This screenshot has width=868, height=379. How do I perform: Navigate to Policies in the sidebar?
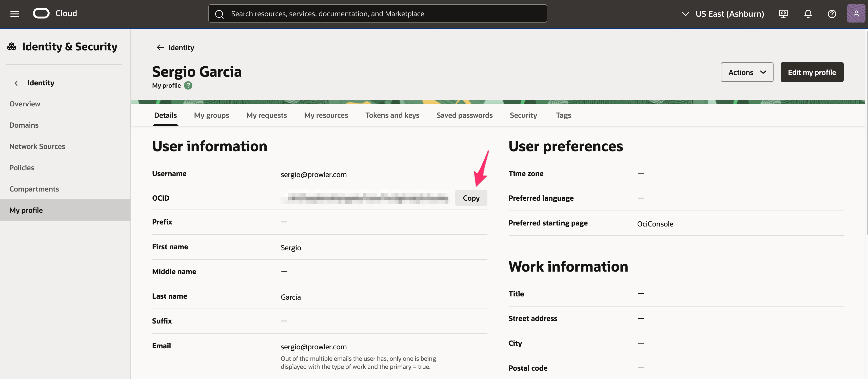tap(22, 167)
